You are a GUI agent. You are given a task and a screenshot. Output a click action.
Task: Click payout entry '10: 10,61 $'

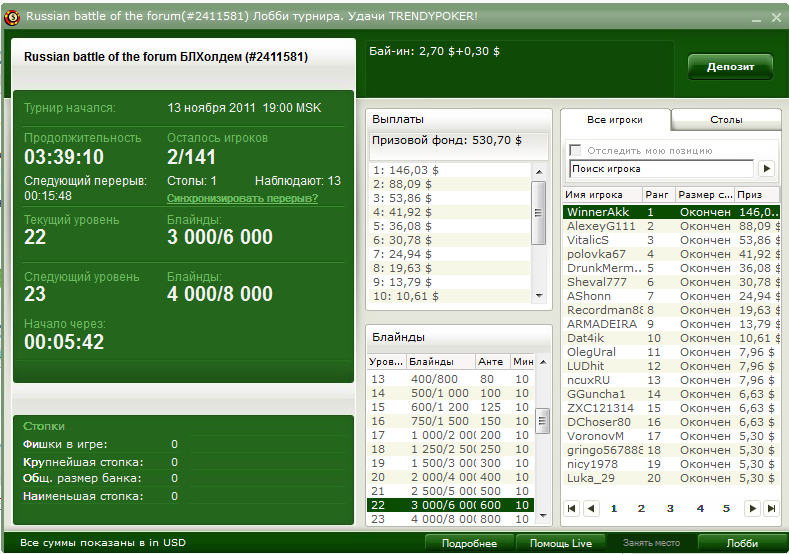(x=450, y=296)
